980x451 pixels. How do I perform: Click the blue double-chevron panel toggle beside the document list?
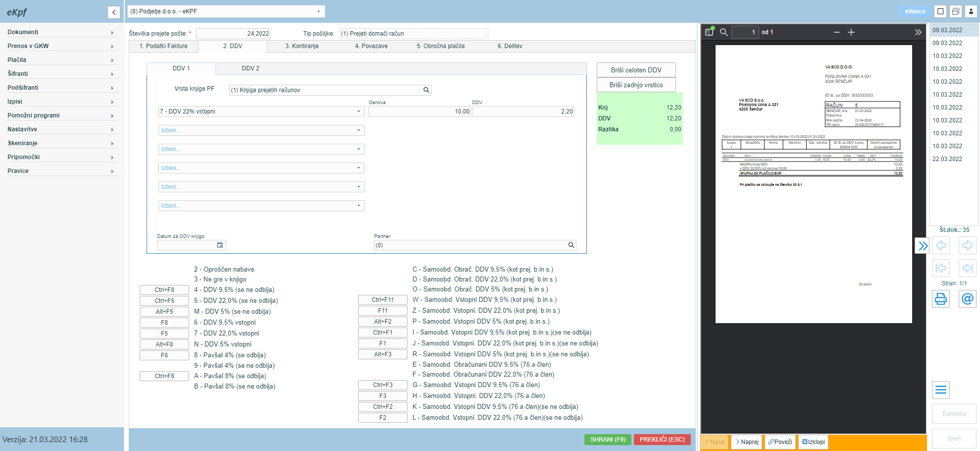922,245
